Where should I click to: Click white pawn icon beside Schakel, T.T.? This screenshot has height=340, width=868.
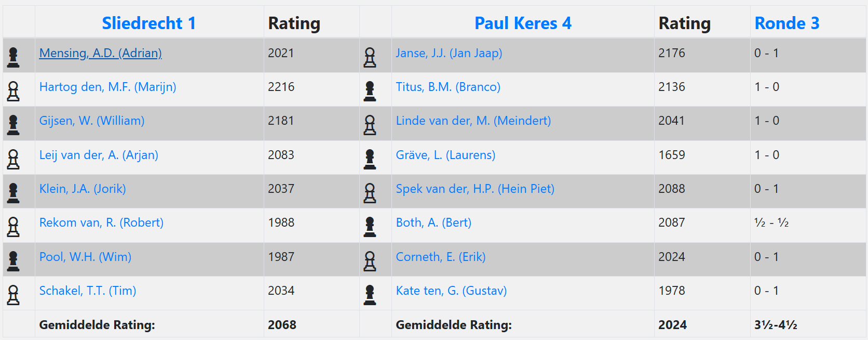13,295
